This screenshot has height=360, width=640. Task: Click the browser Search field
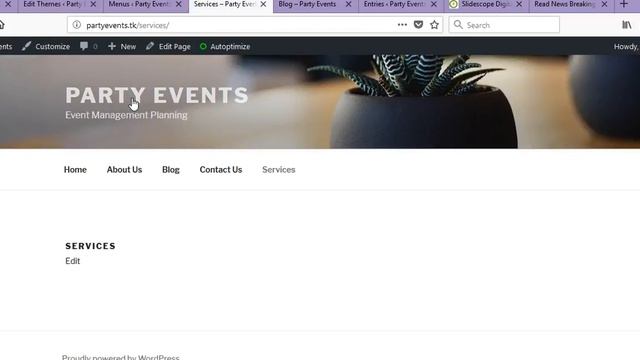click(x=504, y=25)
